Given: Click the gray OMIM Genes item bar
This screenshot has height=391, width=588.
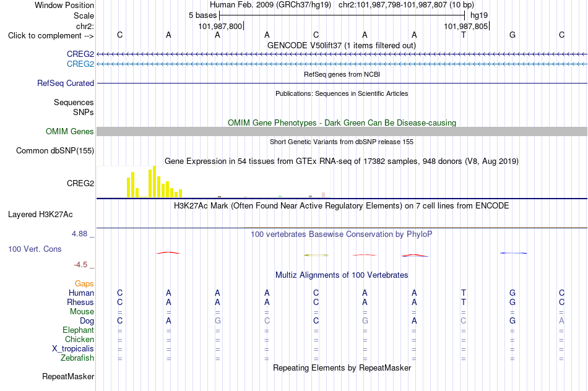Looking at the screenshot, I should pyautogui.click(x=342, y=131).
